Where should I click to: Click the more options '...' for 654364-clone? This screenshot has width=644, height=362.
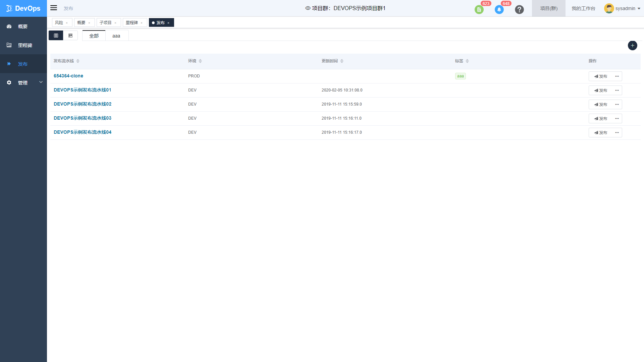tap(617, 76)
